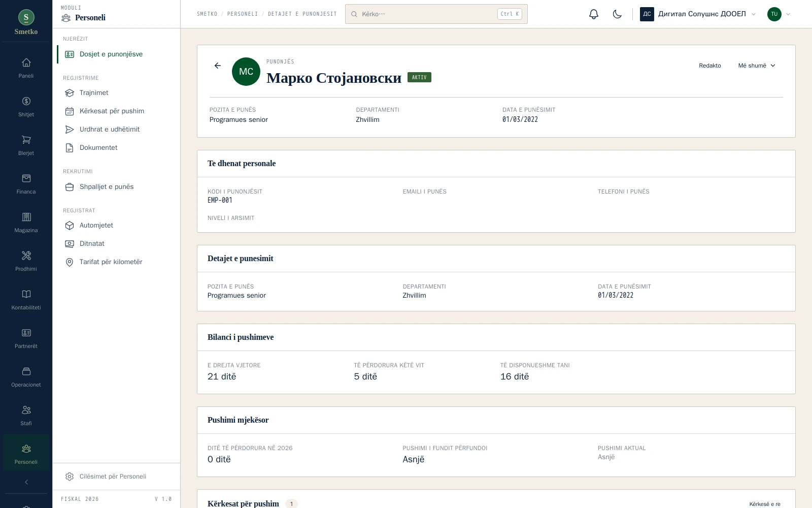Click the back arrow next to employee avatar
The image size is (812, 508).
click(218, 66)
